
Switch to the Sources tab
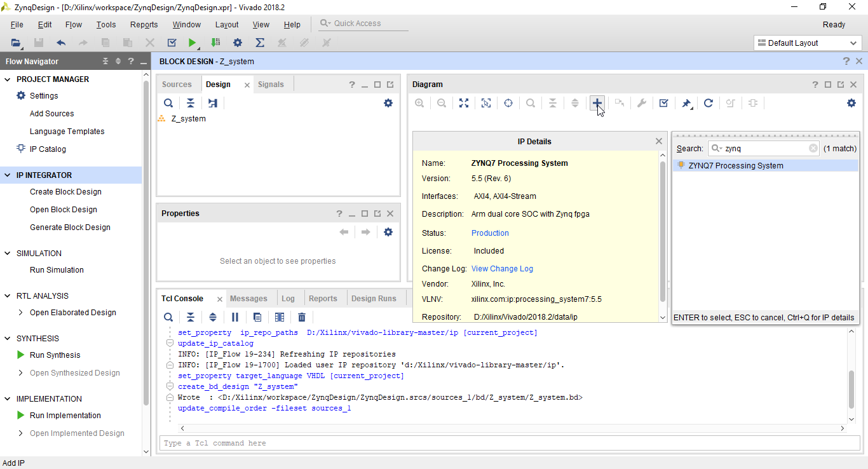tap(177, 85)
